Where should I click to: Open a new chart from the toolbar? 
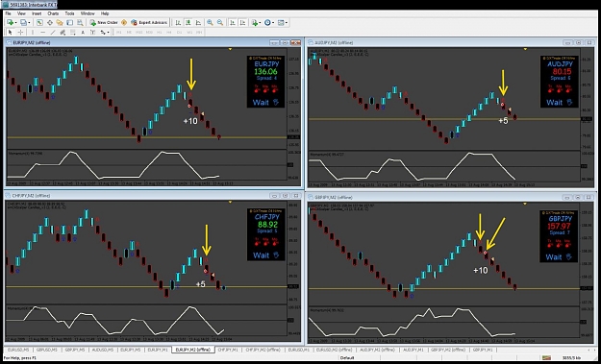[x=10, y=23]
